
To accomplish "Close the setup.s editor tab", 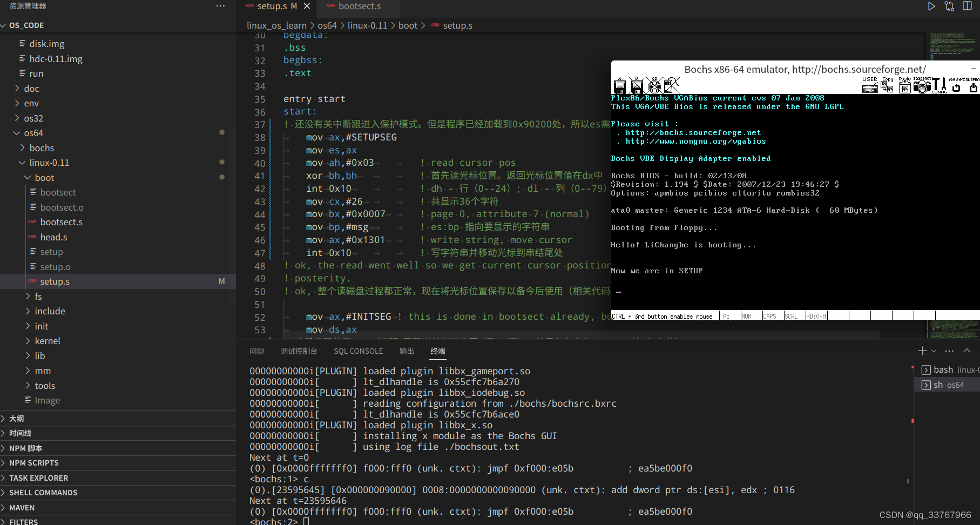I will (x=307, y=6).
